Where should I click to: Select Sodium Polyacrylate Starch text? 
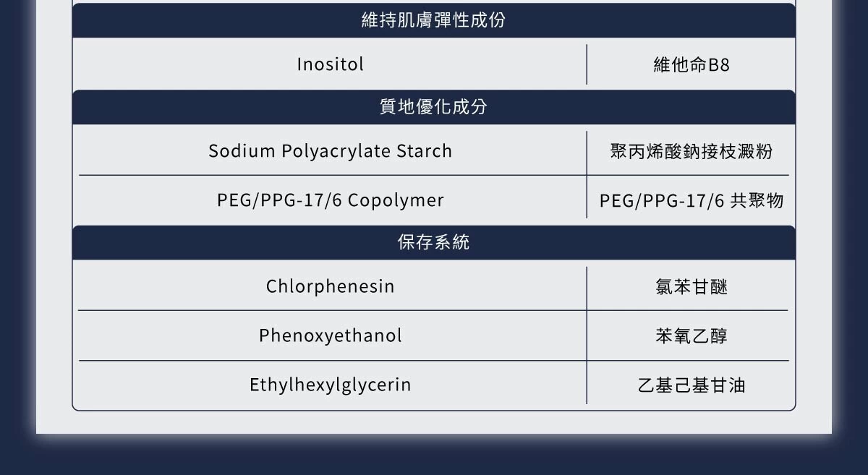[x=331, y=151]
